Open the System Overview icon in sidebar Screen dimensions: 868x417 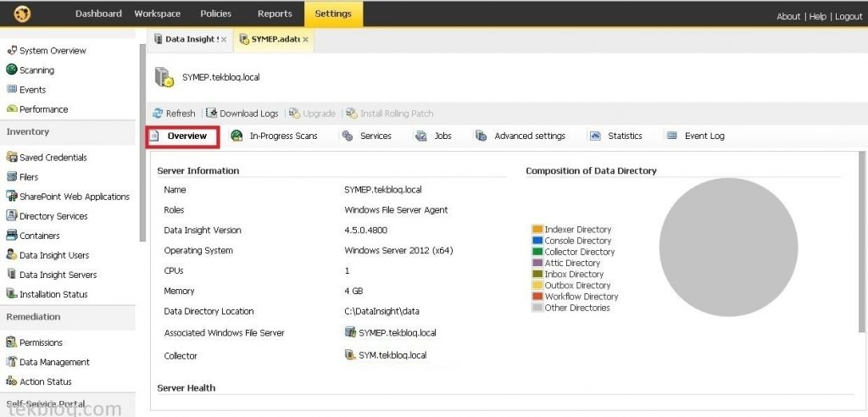12,50
